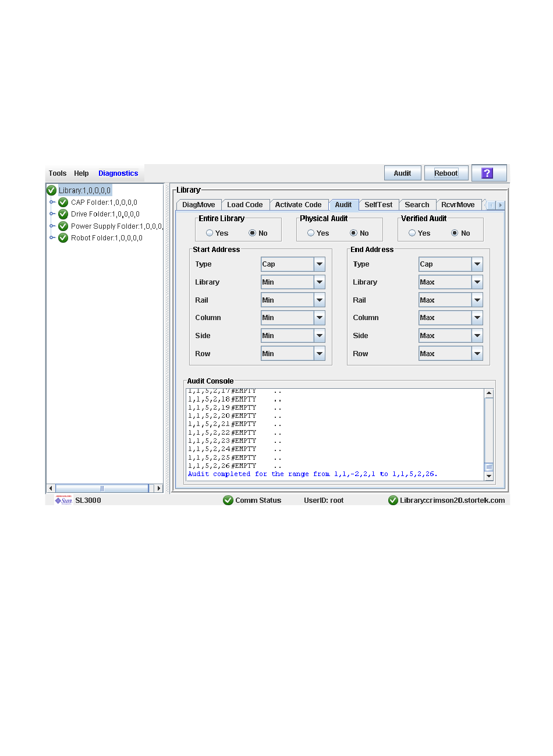This screenshot has height=756, width=553.
Task: Click the Sun logo in status bar
Action: (63, 500)
